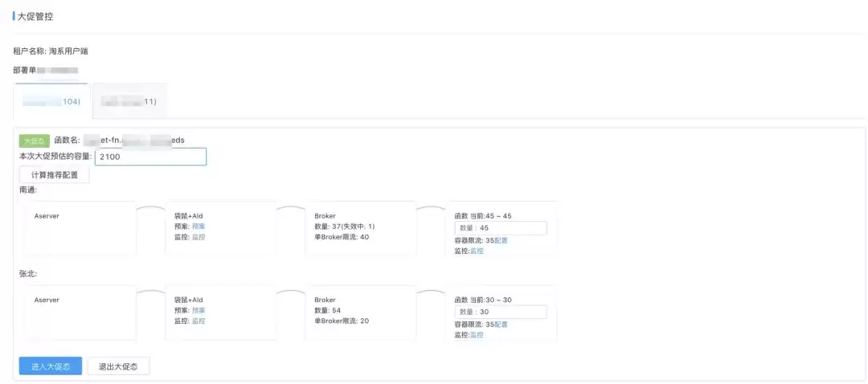Select the 南通 Broker card with 数量 37

pyautogui.click(x=361, y=228)
